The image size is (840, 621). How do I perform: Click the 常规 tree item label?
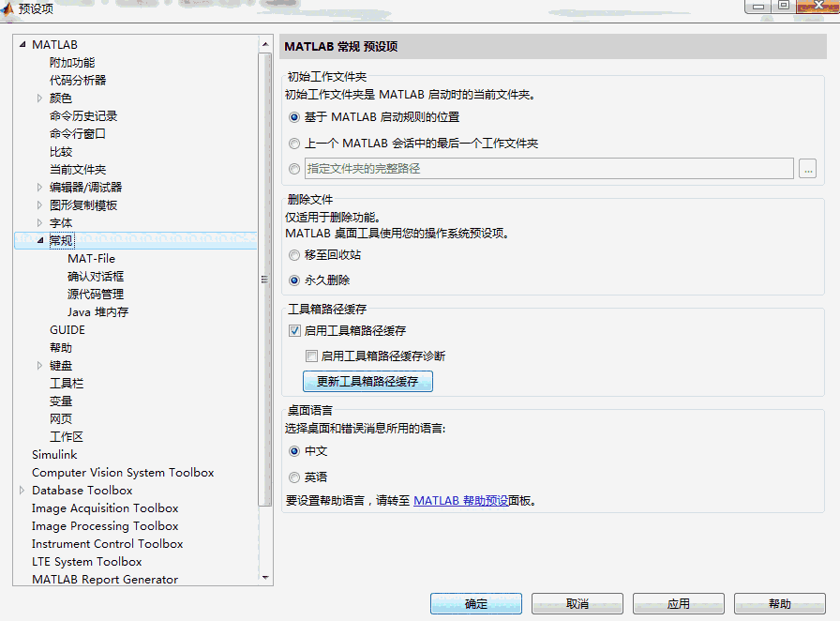61,240
